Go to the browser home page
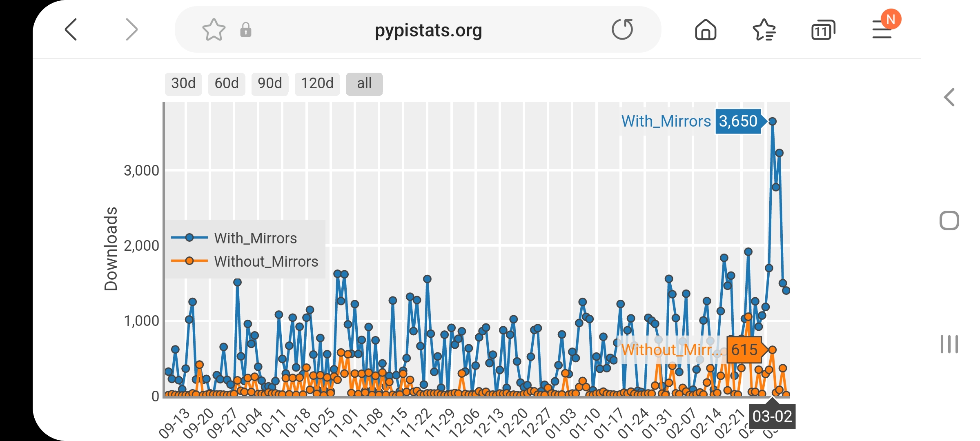The image size is (980, 441). click(706, 30)
